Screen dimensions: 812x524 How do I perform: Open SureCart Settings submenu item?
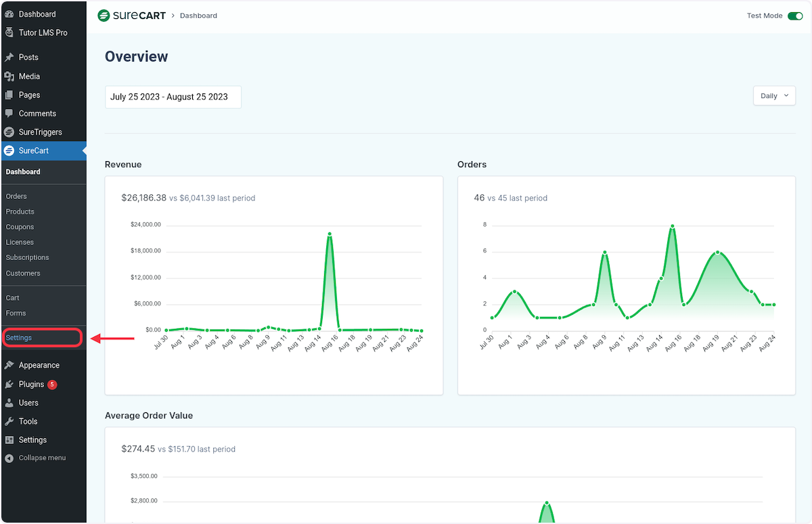19,338
